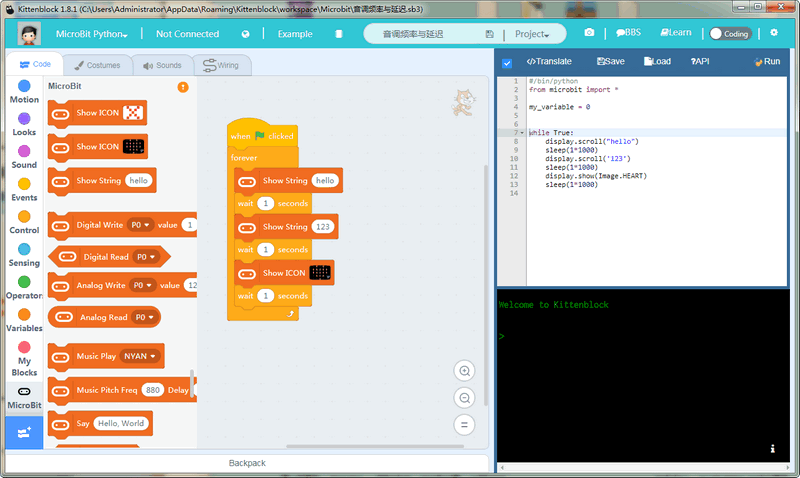Open the Wiring tab
This screenshot has height=478, width=800.
pos(221,65)
